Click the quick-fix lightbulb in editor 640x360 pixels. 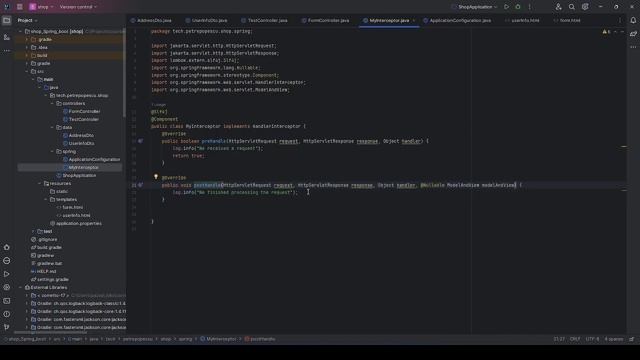click(x=156, y=177)
